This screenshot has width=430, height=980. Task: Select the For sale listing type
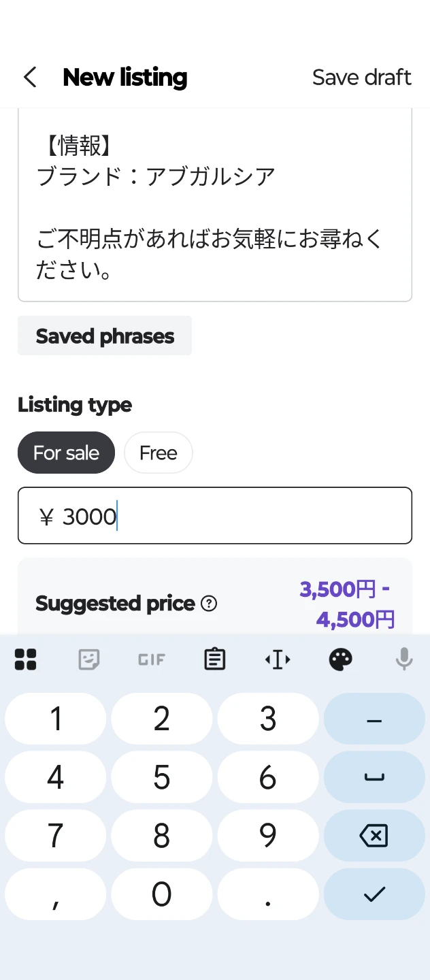(66, 453)
